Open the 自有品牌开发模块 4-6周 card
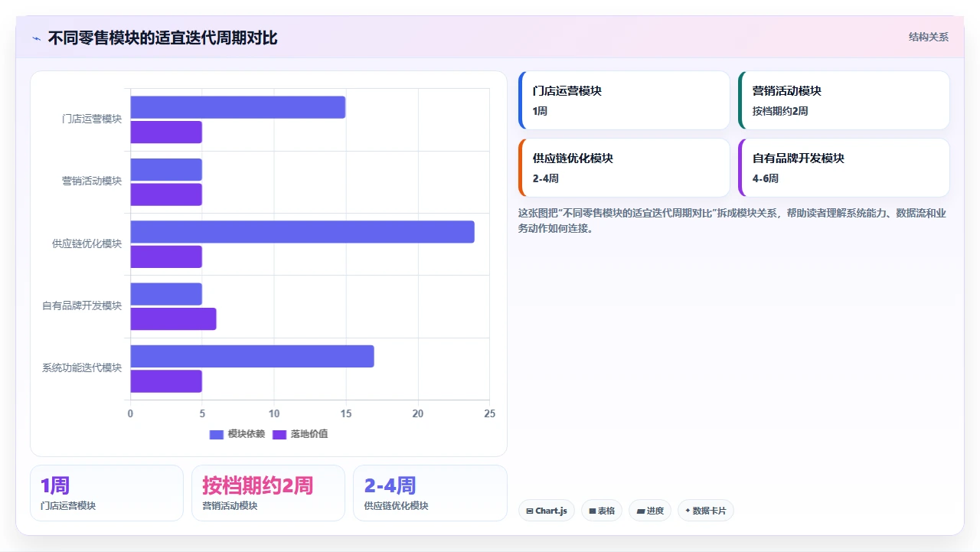980x552 pixels. click(844, 168)
